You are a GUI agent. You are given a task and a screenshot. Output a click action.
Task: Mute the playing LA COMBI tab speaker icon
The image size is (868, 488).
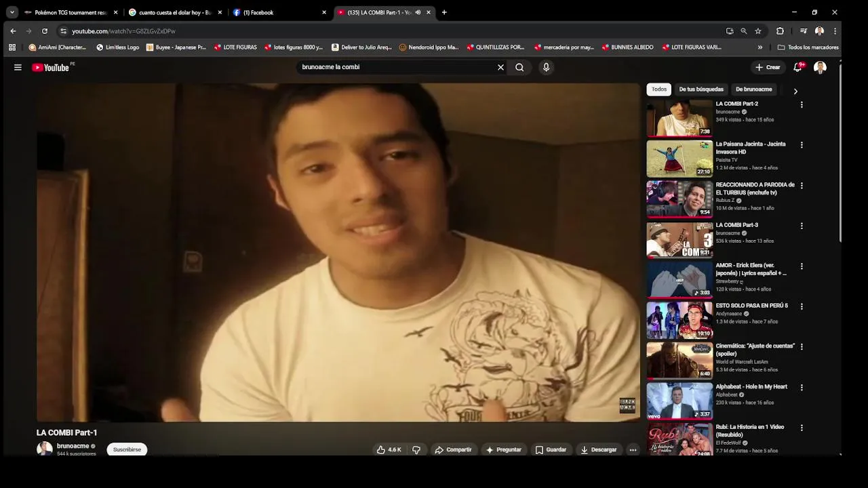[x=418, y=12]
